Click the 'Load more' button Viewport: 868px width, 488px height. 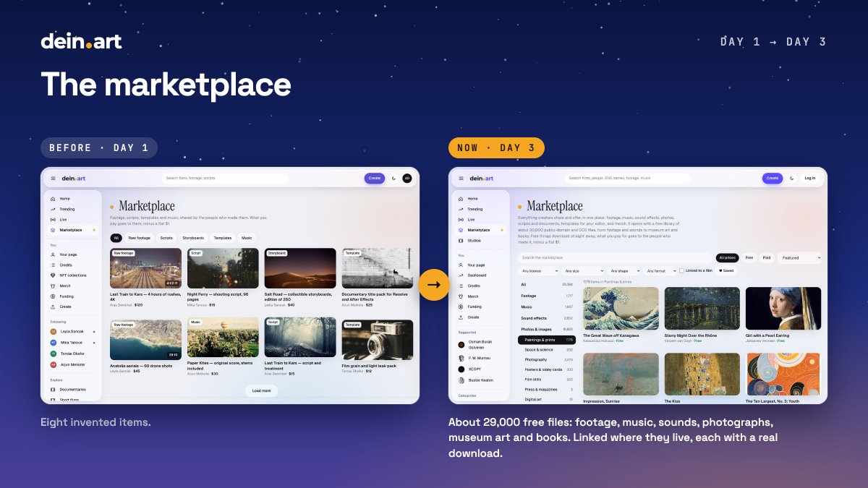pyautogui.click(x=261, y=390)
